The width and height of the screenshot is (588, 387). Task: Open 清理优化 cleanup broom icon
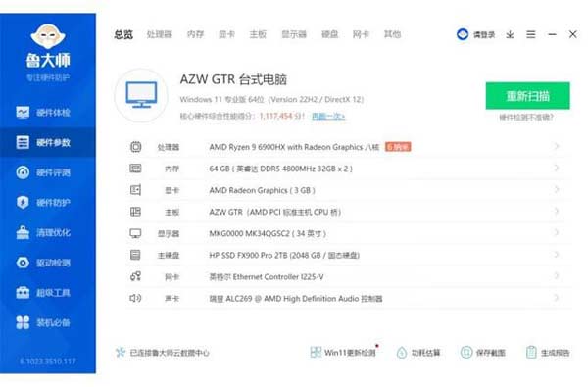pyautogui.click(x=23, y=232)
